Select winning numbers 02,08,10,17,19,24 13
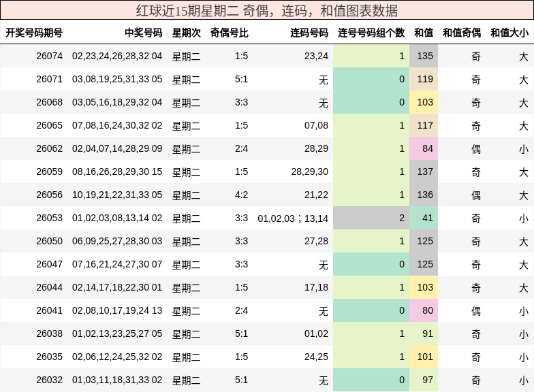Viewport: 534px width, 392px height. (x=117, y=310)
